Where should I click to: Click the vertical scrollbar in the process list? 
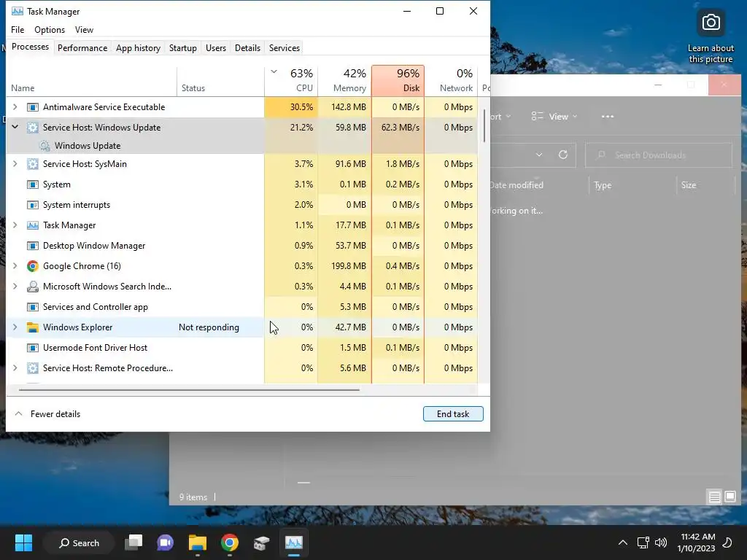click(484, 125)
